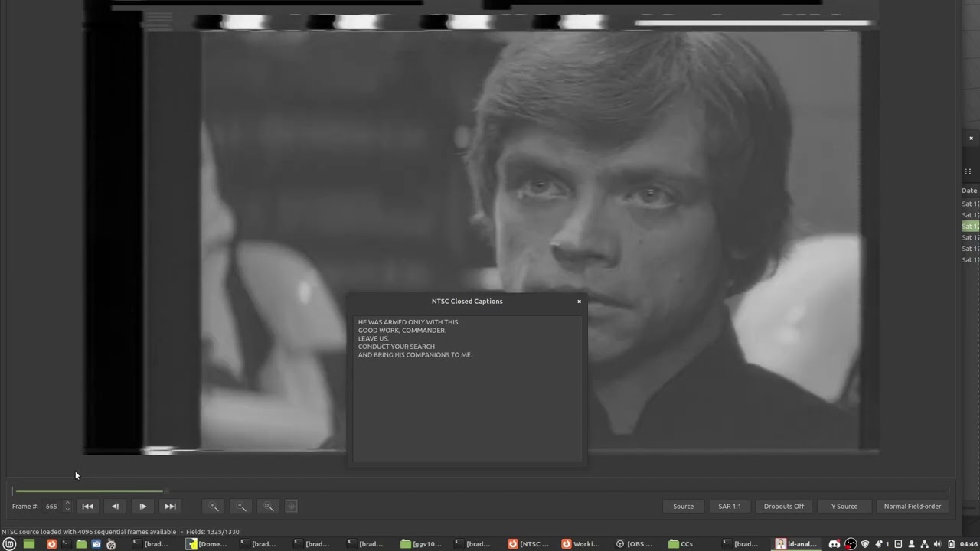The height and width of the screenshot is (551, 980).
Task: Click the Frame number spinner arrows
Action: (x=67, y=506)
